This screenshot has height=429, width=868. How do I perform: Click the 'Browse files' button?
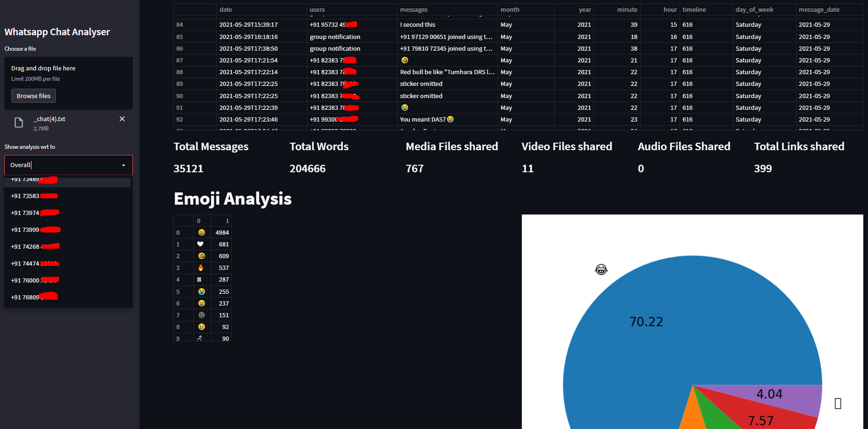pyautogui.click(x=33, y=96)
